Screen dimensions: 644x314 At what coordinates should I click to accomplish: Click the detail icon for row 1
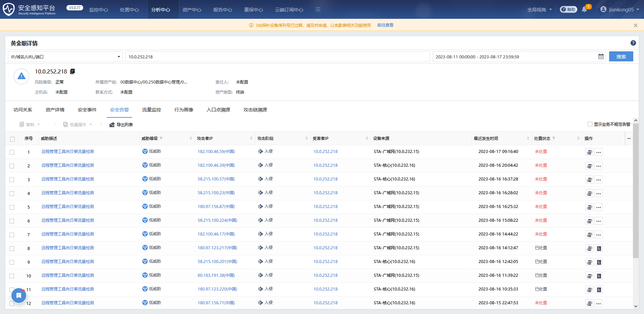click(x=589, y=152)
